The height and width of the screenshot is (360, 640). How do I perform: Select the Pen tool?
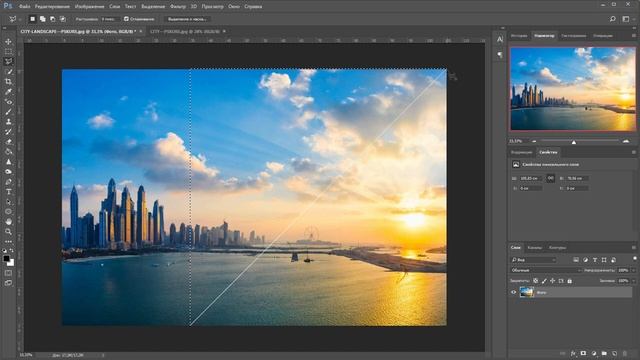pyautogui.click(x=8, y=182)
